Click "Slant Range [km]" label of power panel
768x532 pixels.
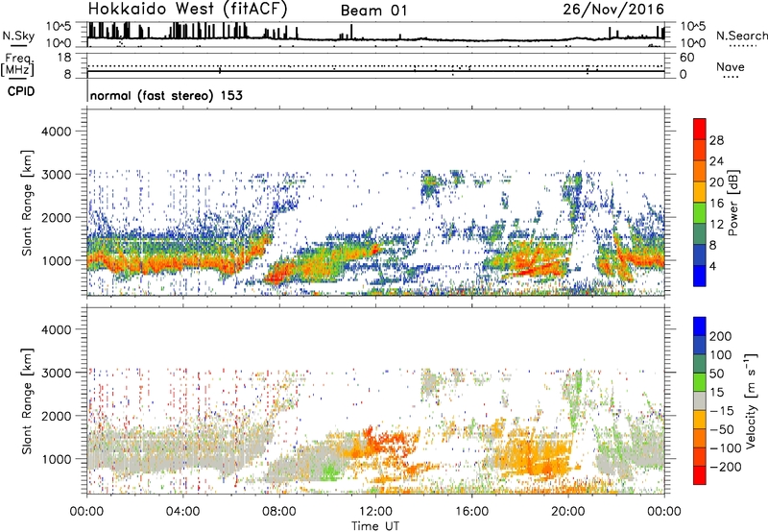(x=27, y=203)
